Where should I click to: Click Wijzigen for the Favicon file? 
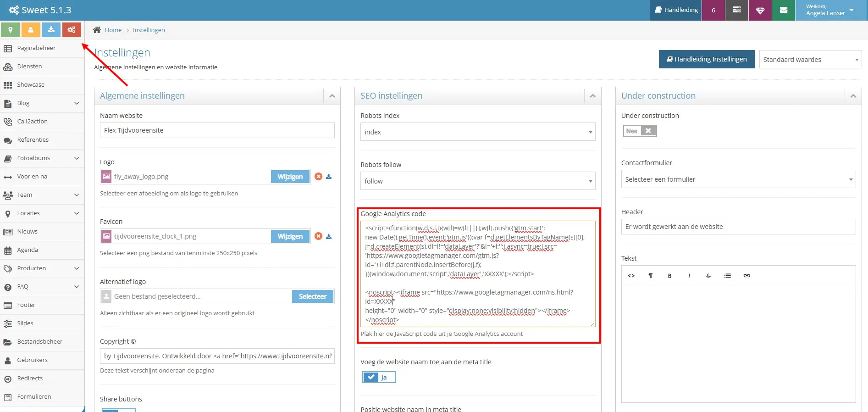tap(290, 236)
